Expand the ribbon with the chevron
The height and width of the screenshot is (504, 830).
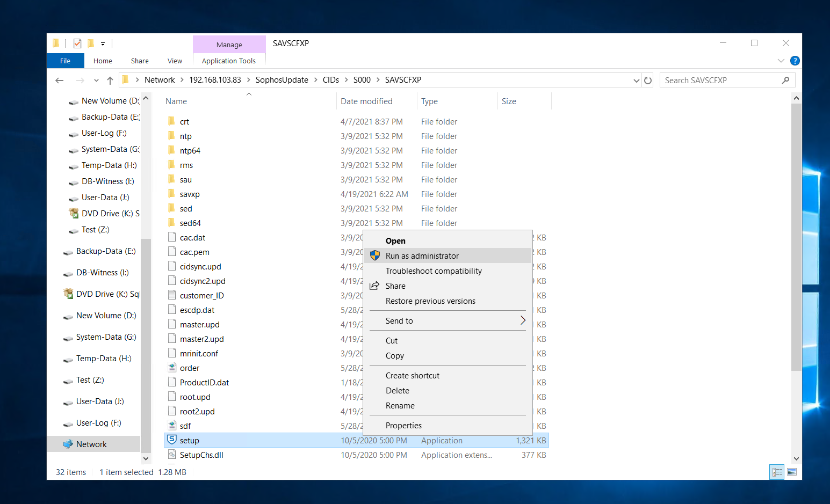(x=781, y=61)
